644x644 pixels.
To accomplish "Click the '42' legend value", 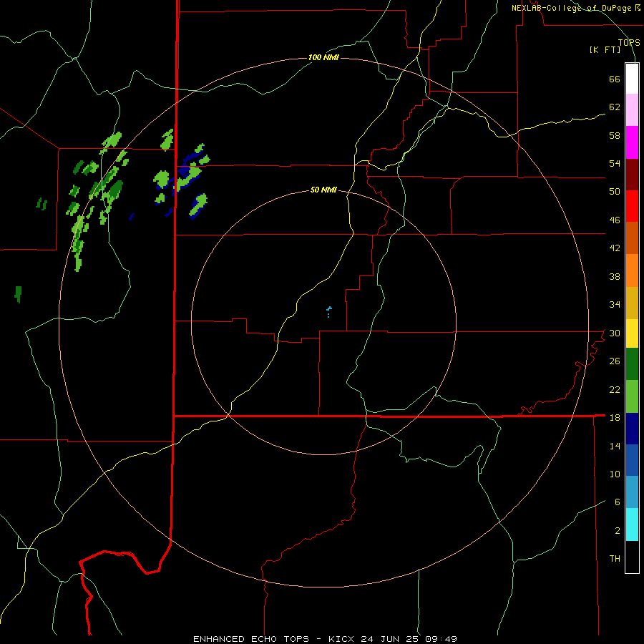I will pos(615,248).
